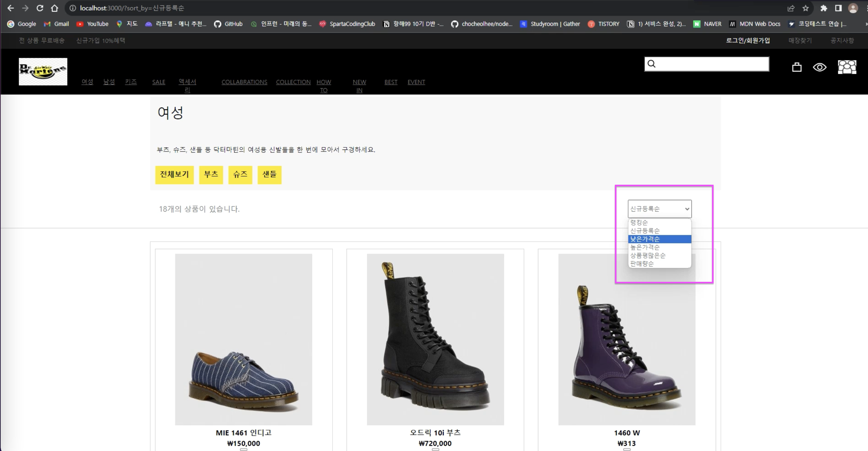
Task: Open the 남성 navigation menu
Action: point(109,82)
